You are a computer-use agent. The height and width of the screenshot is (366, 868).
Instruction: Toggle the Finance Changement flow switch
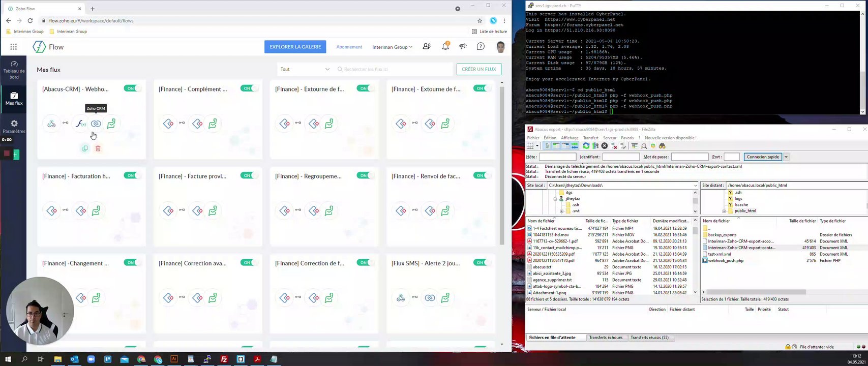(133, 263)
